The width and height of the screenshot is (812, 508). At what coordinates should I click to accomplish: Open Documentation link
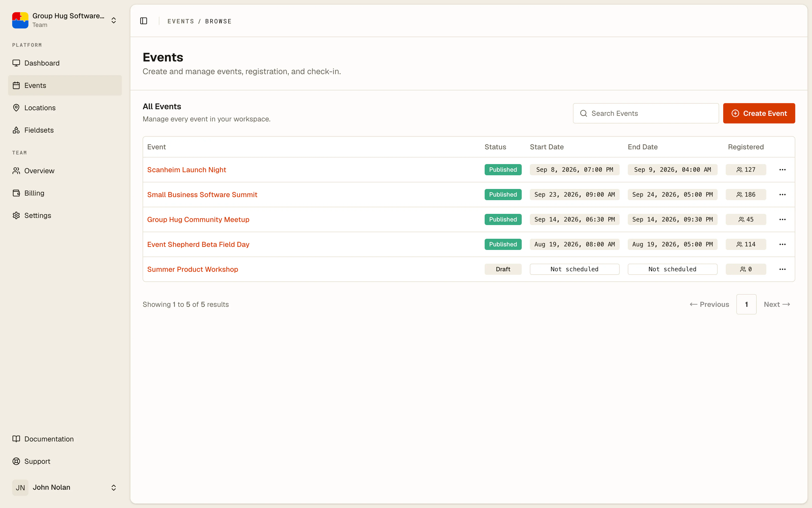tap(65, 439)
